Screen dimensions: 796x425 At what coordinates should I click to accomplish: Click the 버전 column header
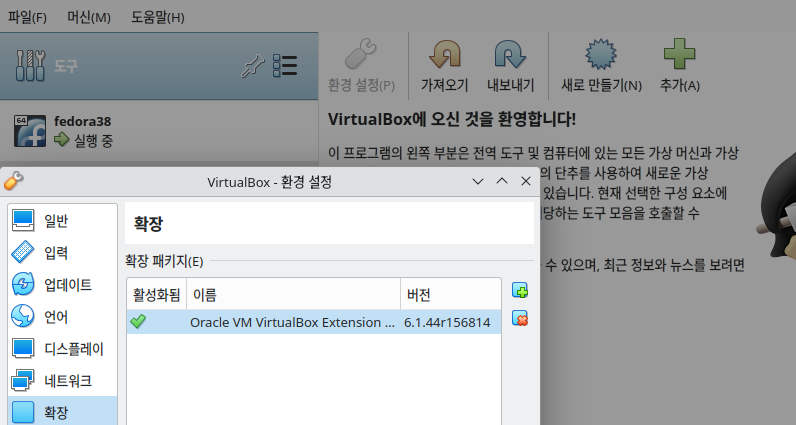pyautogui.click(x=450, y=295)
